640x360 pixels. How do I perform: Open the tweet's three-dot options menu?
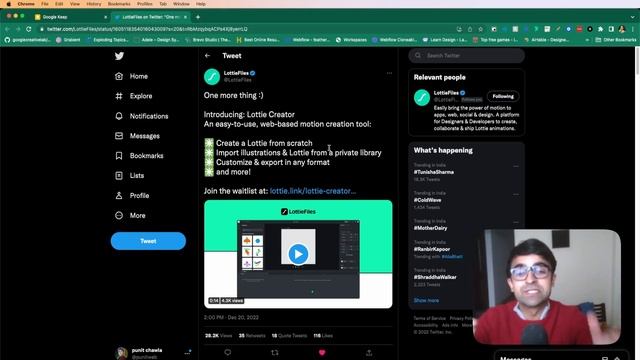(x=389, y=73)
